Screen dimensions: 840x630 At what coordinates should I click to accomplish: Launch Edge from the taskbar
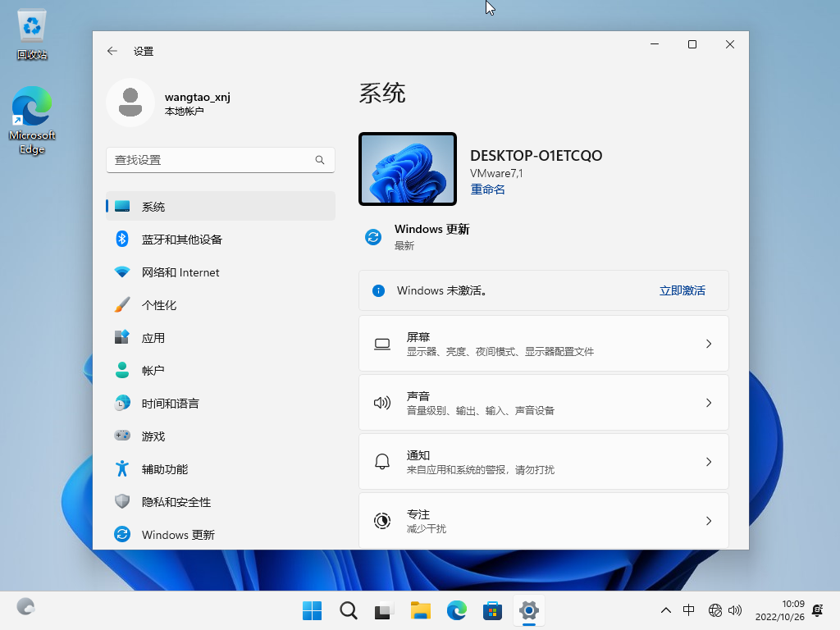(456, 610)
